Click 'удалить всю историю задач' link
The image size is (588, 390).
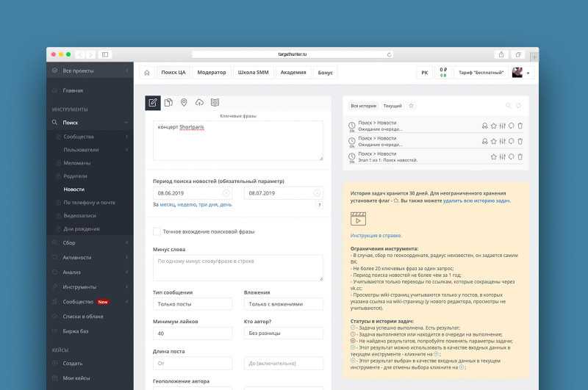click(x=476, y=201)
